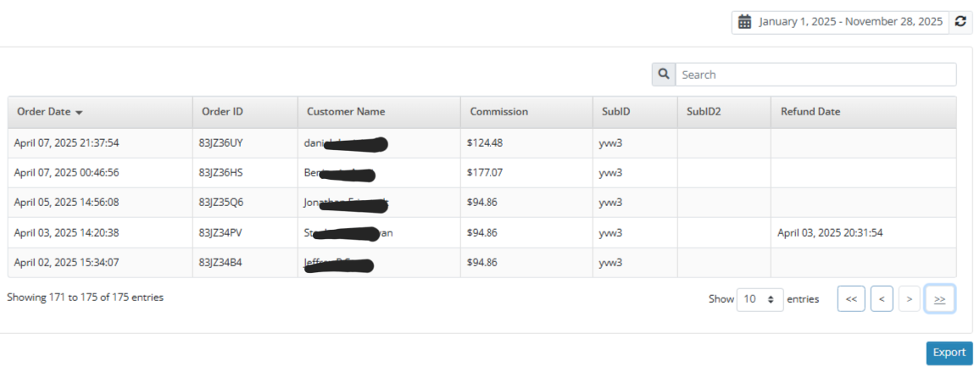
Task: Open the Show entries count dropdown
Action: [760, 299]
